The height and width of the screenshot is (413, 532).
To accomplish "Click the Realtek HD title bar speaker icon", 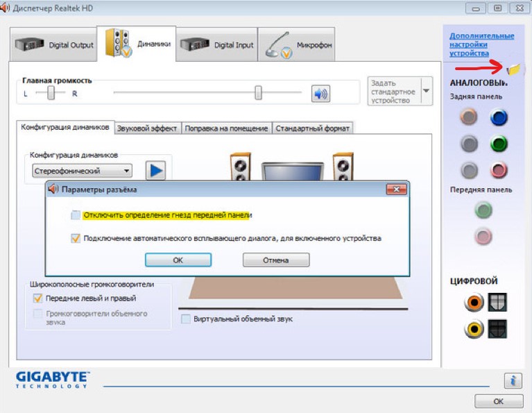I will point(4,8).
